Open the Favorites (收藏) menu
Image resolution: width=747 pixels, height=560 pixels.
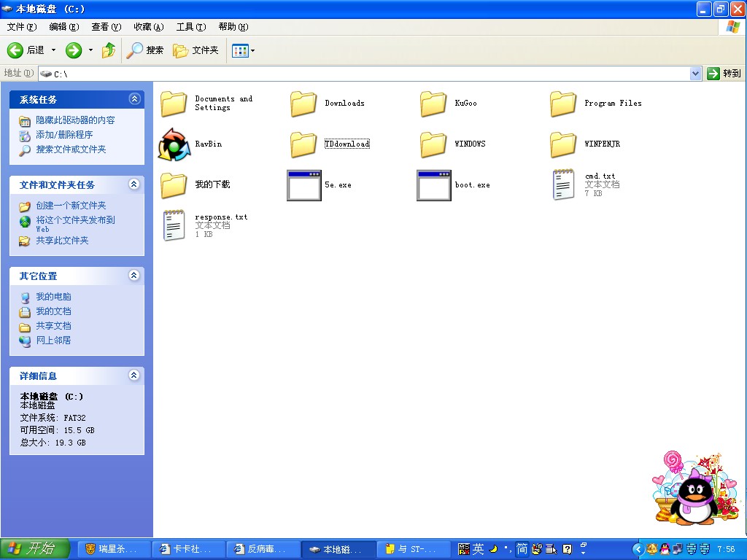point(149,27)
